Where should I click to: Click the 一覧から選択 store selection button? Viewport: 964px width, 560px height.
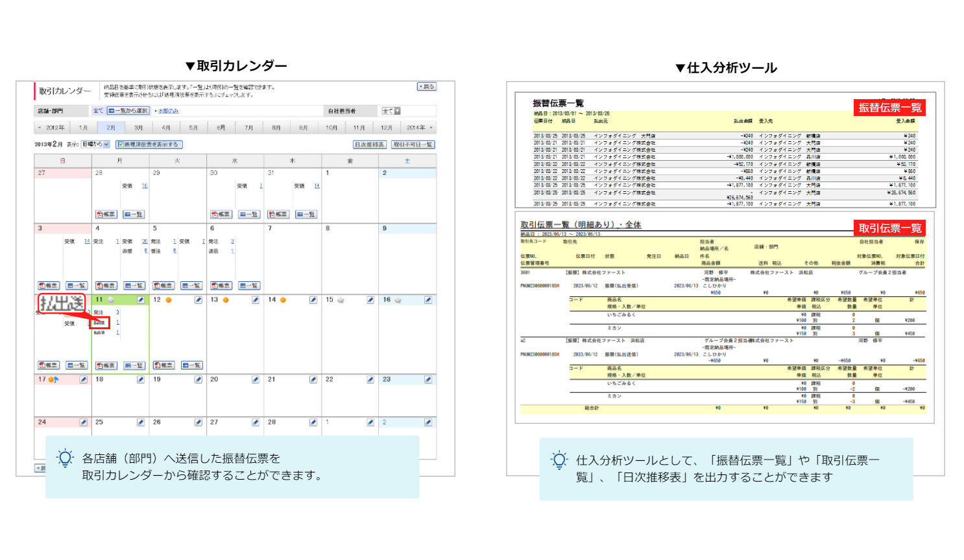pyautogui.click(x=128, y=111)
